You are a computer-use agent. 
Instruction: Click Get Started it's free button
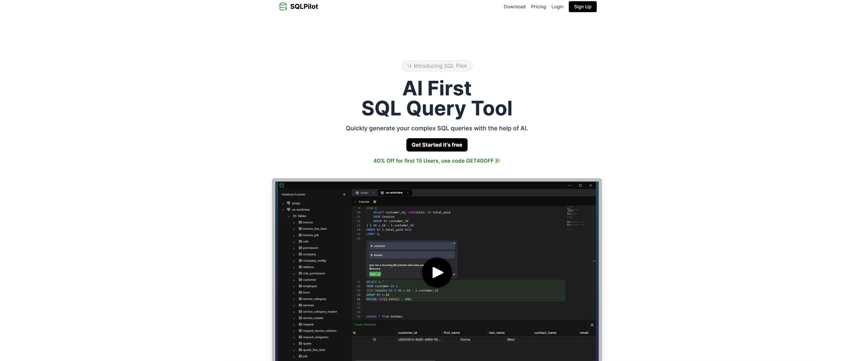[x=437, y=145]
